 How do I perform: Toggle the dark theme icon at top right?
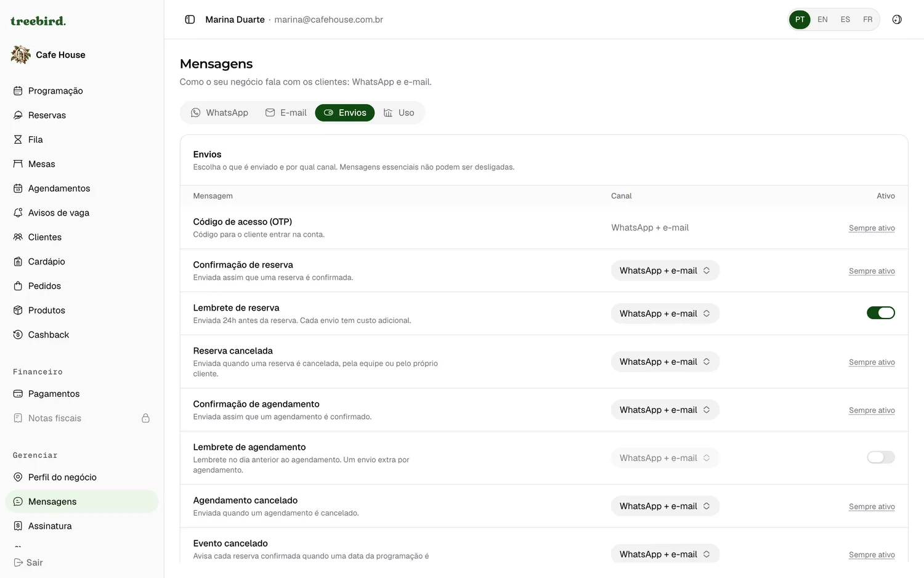click(x=897, y=20)
